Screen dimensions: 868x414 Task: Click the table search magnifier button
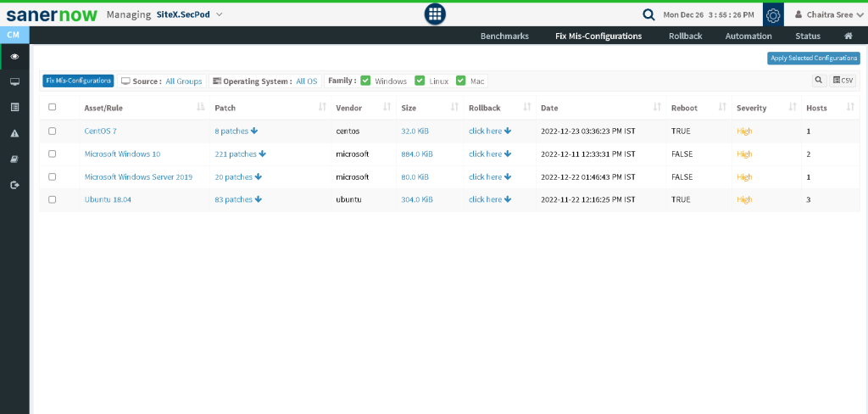click(x=819, y=81)
